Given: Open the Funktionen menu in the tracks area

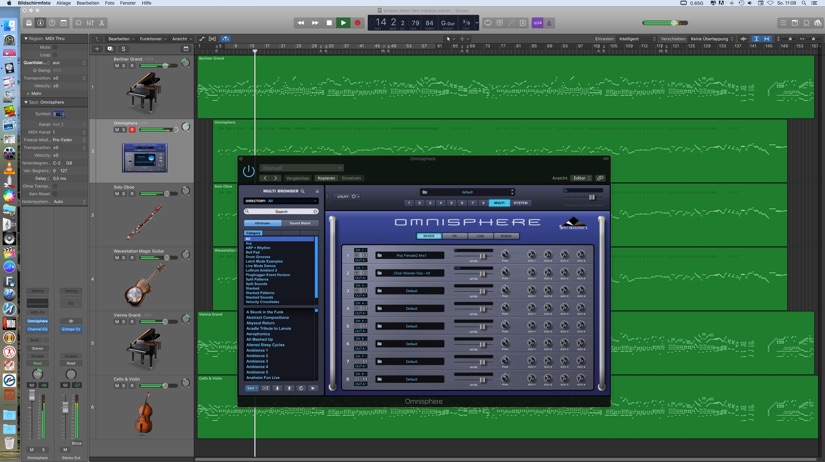Looking at the screenshot, I should 152,38.
